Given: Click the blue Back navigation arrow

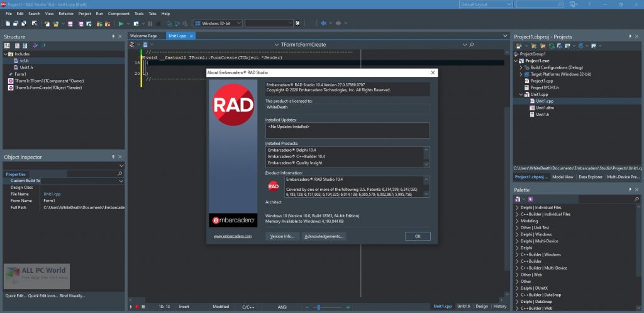Looking at the screenshot, I should (x=323, y=23).
